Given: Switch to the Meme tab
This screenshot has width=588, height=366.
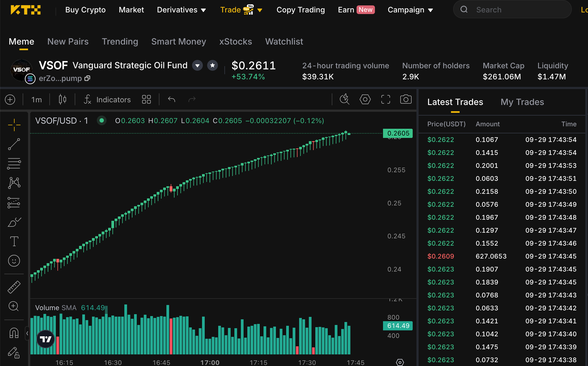Looking at the screenshot, I should pos(22,42).
